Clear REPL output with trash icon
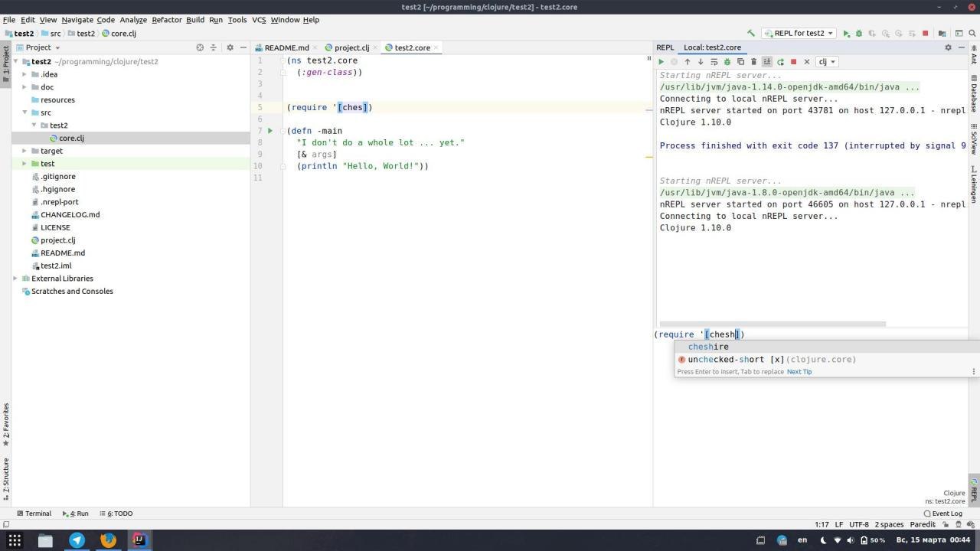980x551 pixels. tap(753, 62)
